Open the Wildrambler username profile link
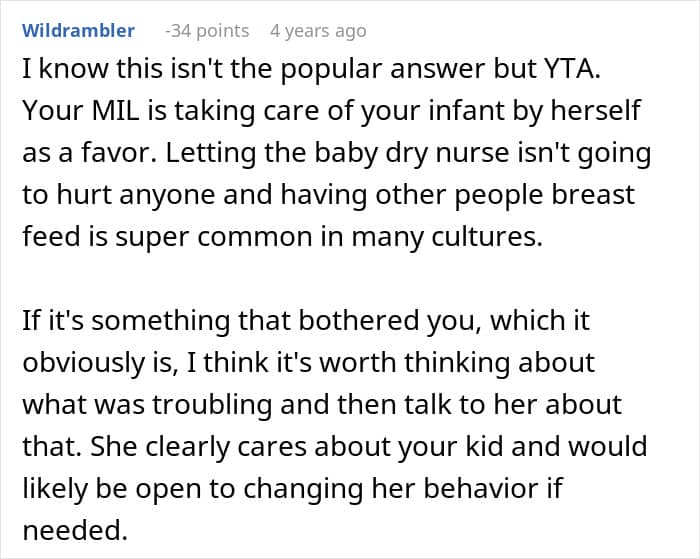This screenshot has width=700, height=559. (78, 31)
